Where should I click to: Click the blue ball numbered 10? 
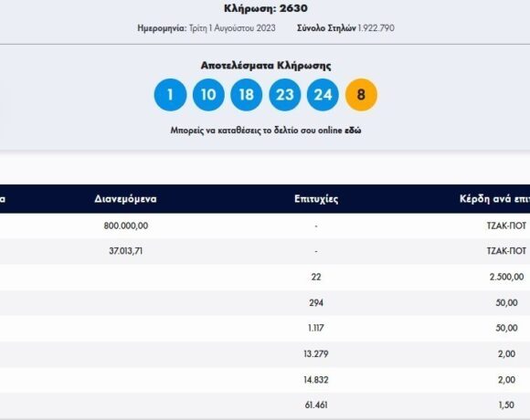[x=208, y=95]
